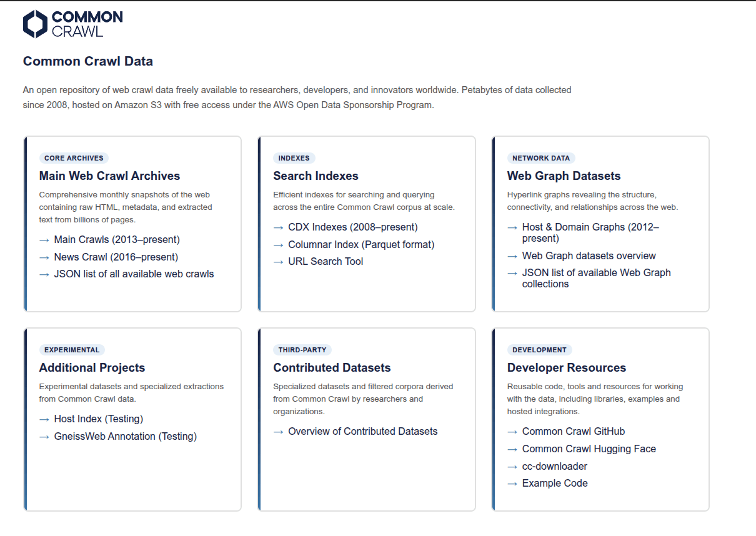756x536 pixels.
Task: Click the CORE ARCHIVES badge
Action: pos(74,158)
